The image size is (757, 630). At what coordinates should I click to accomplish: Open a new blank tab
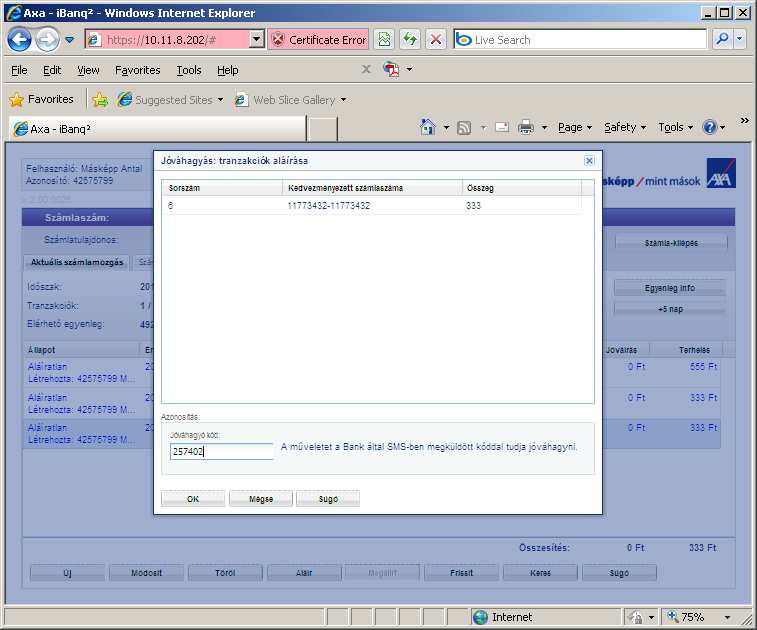[322, 129]
